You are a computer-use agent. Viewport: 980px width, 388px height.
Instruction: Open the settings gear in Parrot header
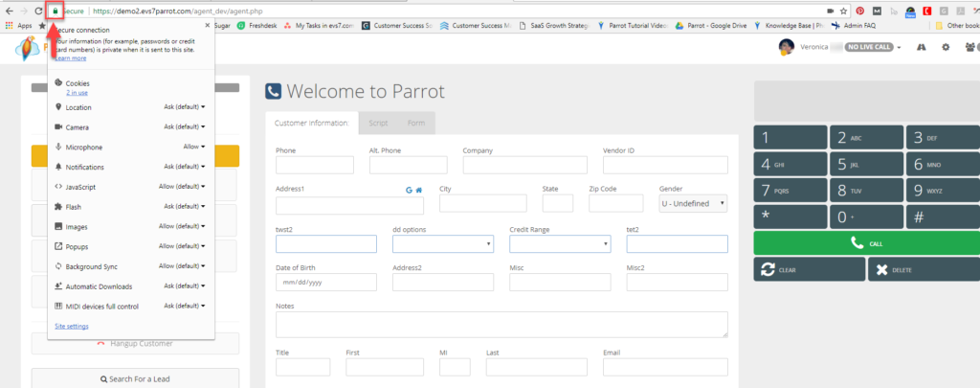pos(946,47)
